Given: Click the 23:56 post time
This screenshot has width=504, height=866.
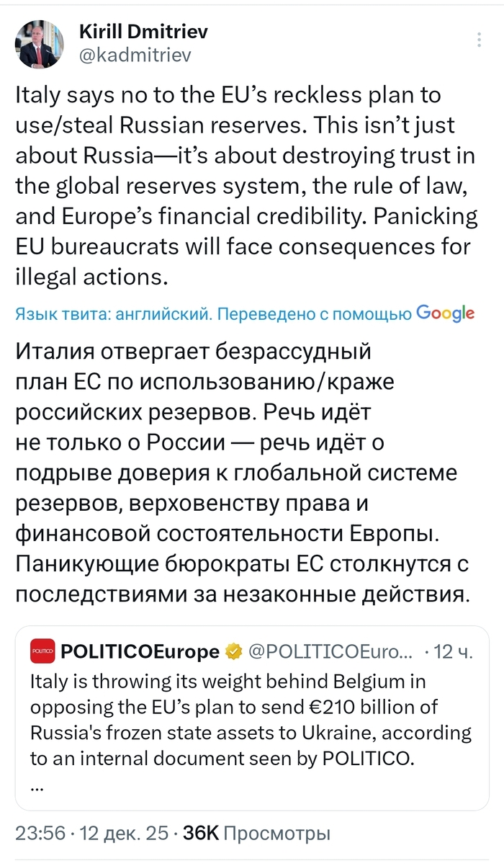Looking at the screenshot, I should pos(40,834).
